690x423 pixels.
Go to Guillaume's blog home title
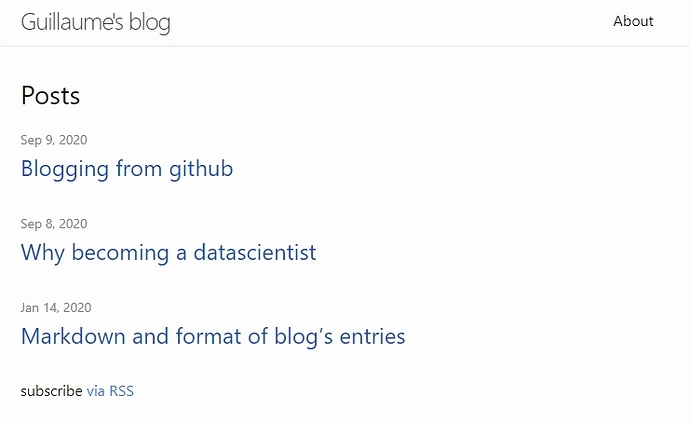point(95,22)
